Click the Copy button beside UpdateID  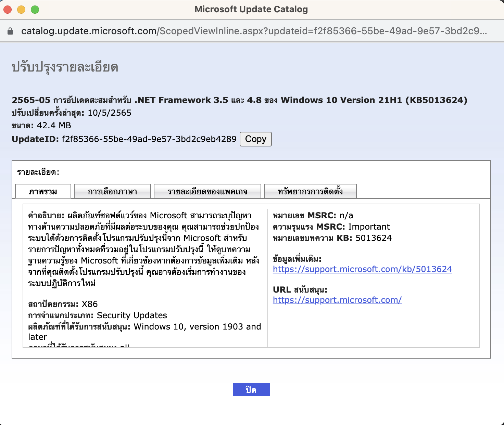pos(255,139)
